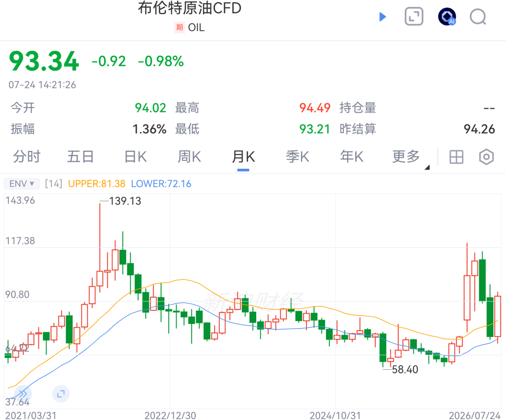Tap 昨结算 value 94.26
506x420 pixels.
(x=479, y=129)
